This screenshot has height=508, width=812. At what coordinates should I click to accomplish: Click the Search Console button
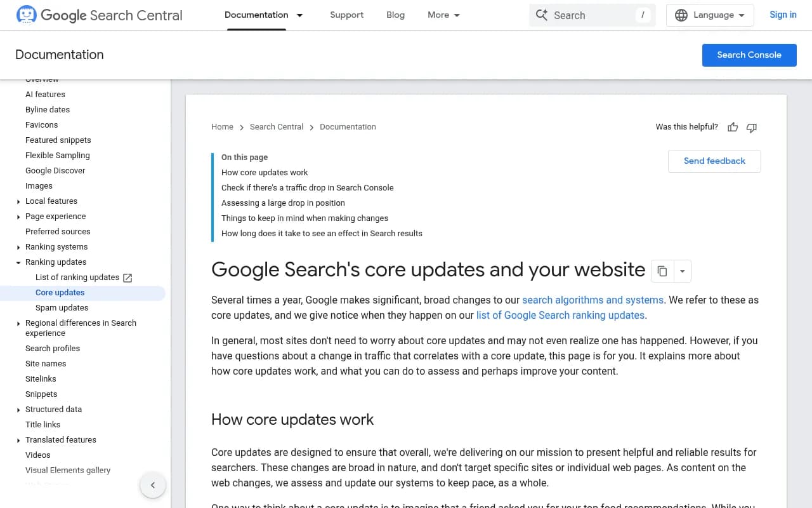coord(749,55)
